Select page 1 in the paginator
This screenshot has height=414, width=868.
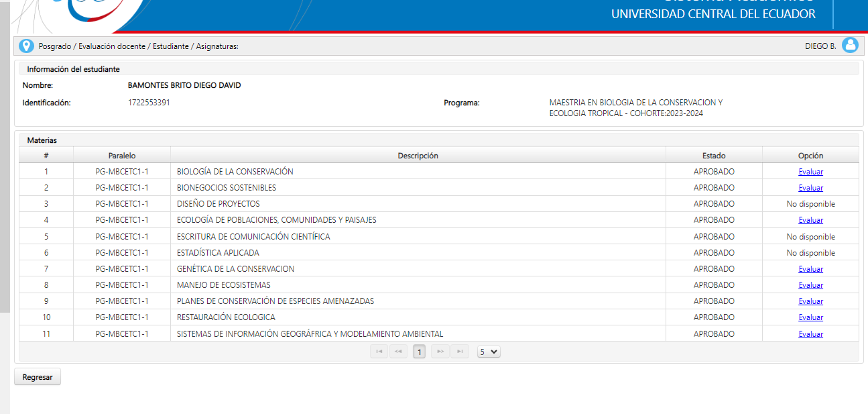pyautogui.click(x=419, y=352)
